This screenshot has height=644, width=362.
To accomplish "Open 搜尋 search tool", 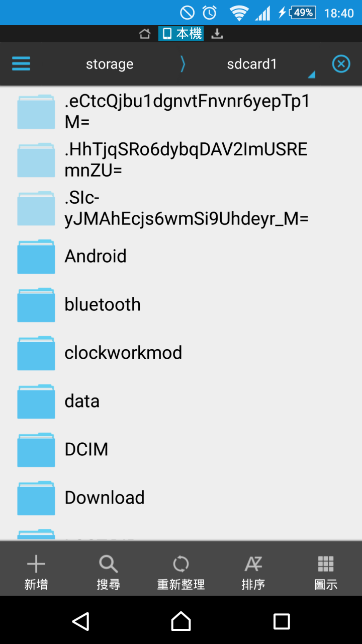I will [x=109, y=573].
